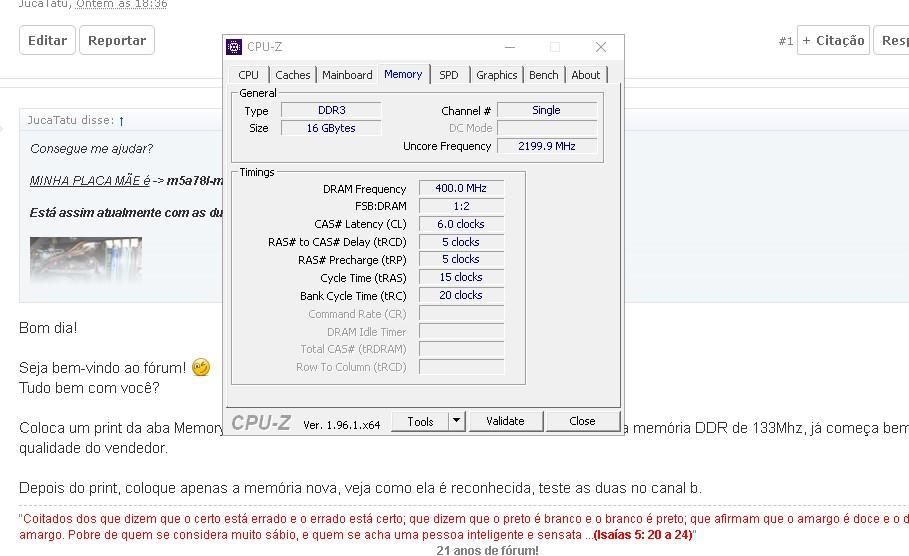909x556 pixels.
Task: Click the Editar button on the forum post
Action: [48, 40]
